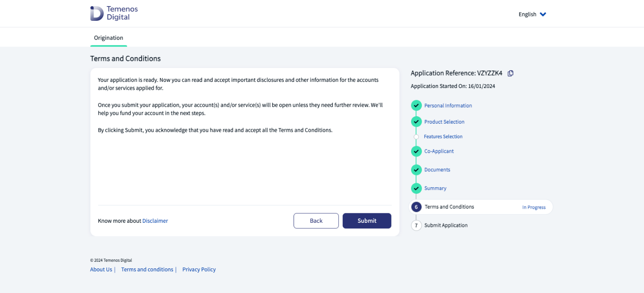Open the Disclaimer link
The height and width of the screenshot is (293, 644).
pyautogui.click(x=155, y=221)
